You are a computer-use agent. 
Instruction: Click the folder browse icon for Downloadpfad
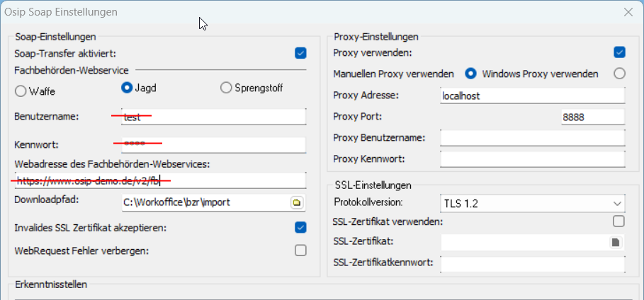pyautogui.click(x=297, y=202)
